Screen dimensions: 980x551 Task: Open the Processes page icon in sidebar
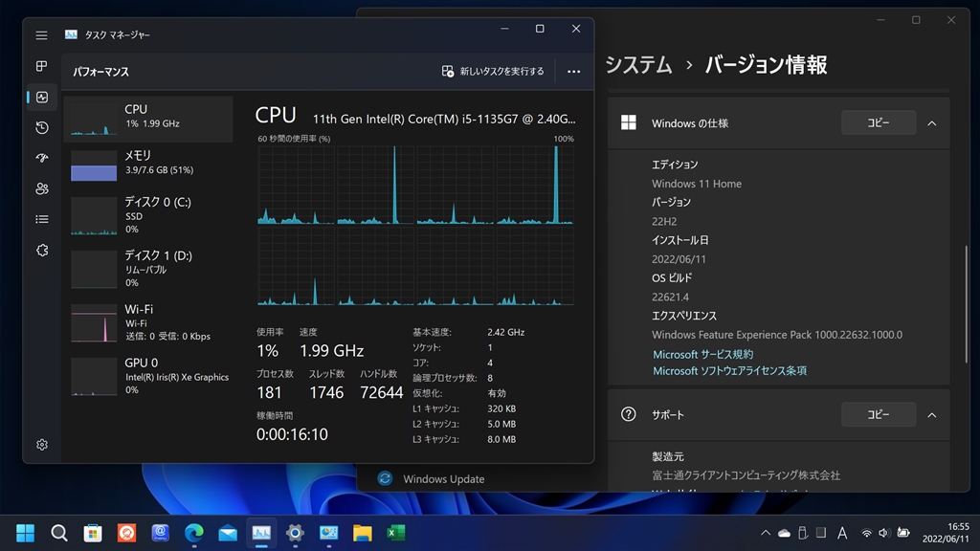42,66
